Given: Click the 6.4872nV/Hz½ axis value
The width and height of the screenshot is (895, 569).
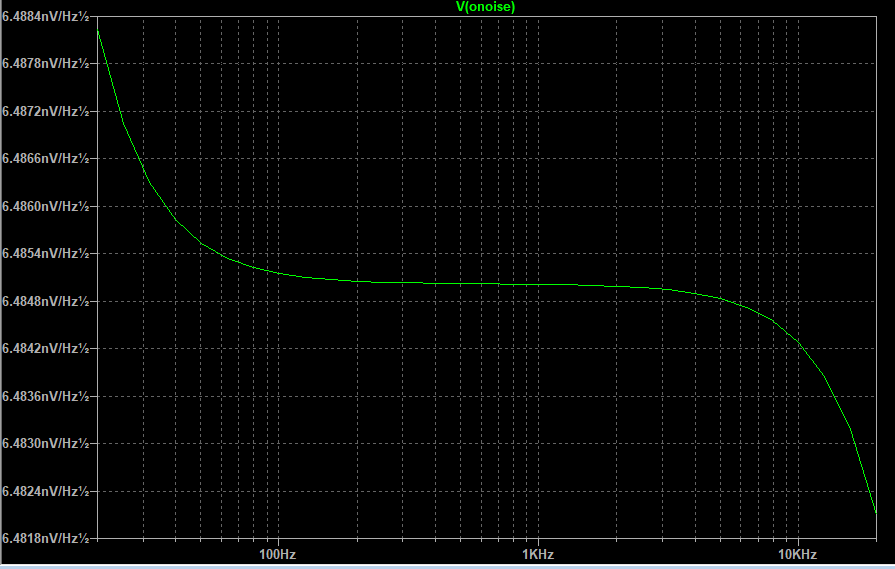Looking at the screenshot, I should [x=46, y=111].
